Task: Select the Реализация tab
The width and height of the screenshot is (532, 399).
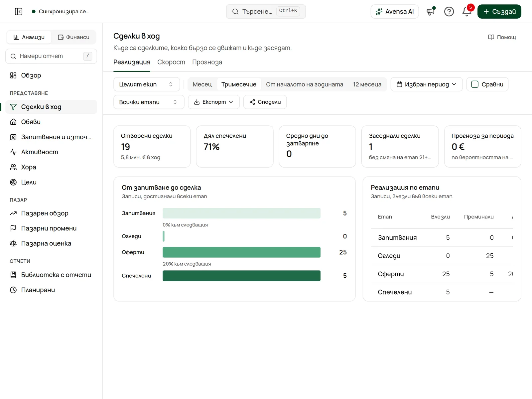Action: click(132, 62)
